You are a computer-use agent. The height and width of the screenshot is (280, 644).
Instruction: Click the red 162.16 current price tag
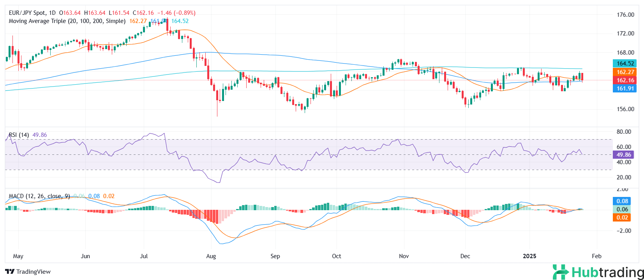[625, 80]
